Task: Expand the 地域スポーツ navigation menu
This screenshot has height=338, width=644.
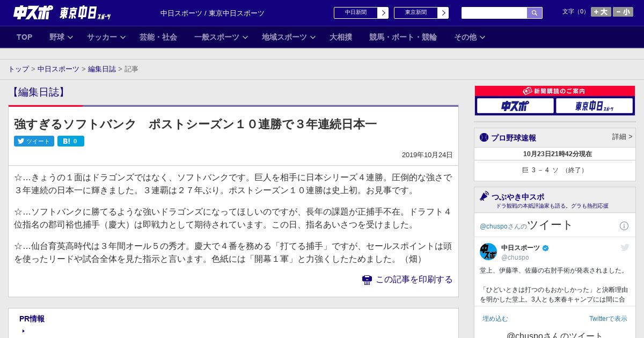Action: pyautogui.click(x=289, y=37)
